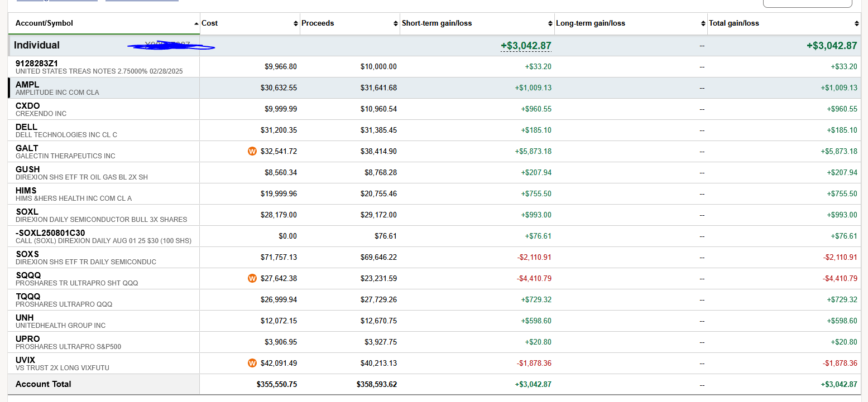Click SQQQ proceeds $23,231.59

coord(378,278)
